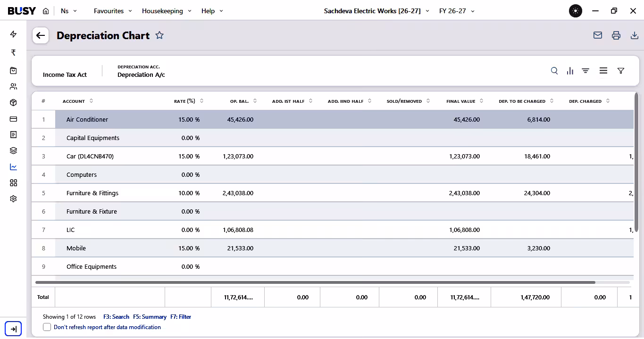
Task: Print the Depreciation Chart report
Action: click(616, 35)
